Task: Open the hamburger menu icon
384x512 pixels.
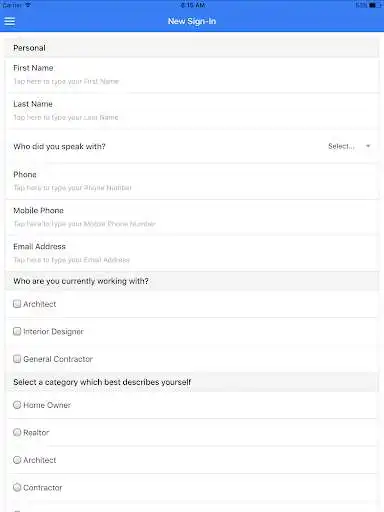Action: [x=10, y=21]
